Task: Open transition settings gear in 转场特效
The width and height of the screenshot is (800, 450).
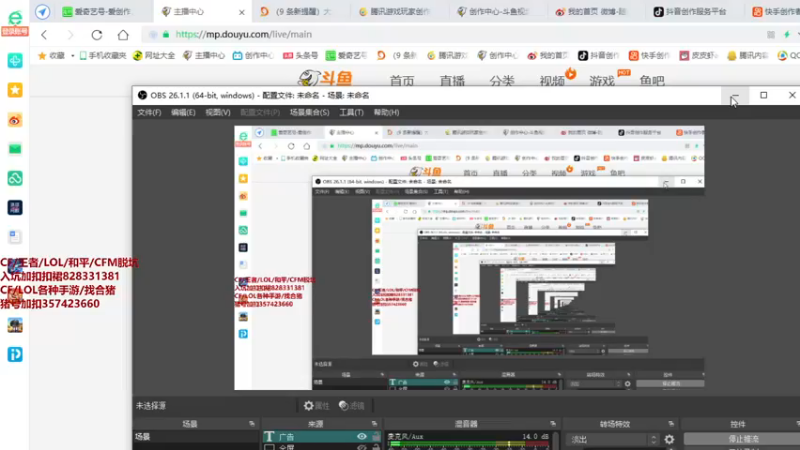Action: 669,439
